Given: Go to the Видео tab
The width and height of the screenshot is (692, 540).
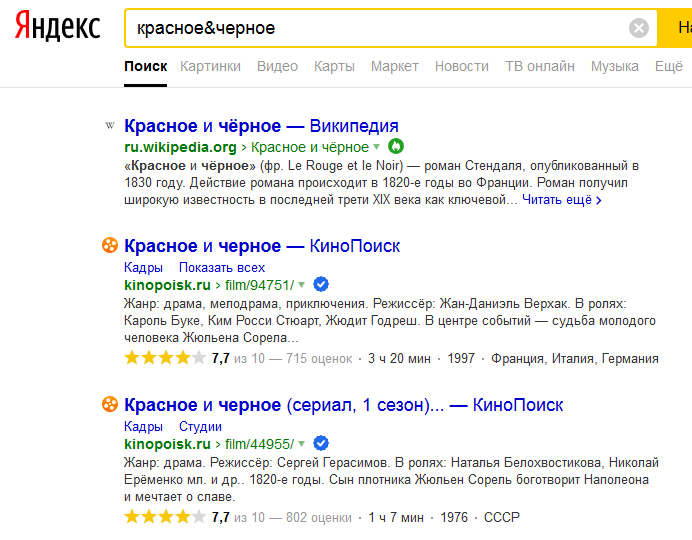Looking at the screenshot, I should [x=277, y=66].
